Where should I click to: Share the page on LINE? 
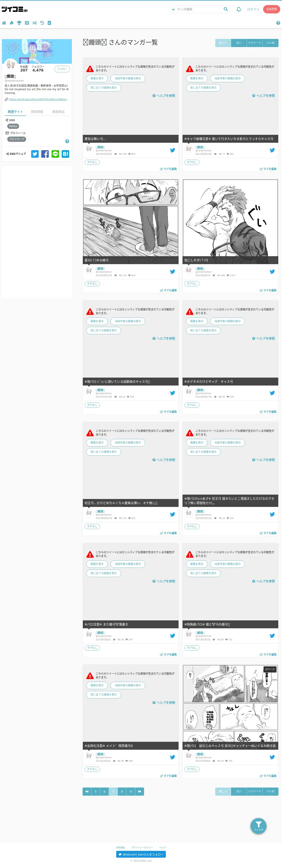pos(55,154)
